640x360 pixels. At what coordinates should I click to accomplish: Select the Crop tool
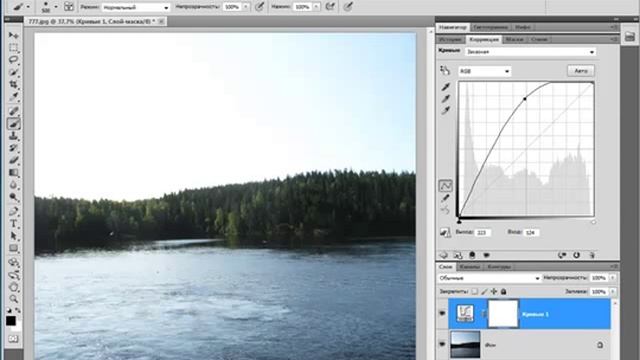tap(13, 84)
